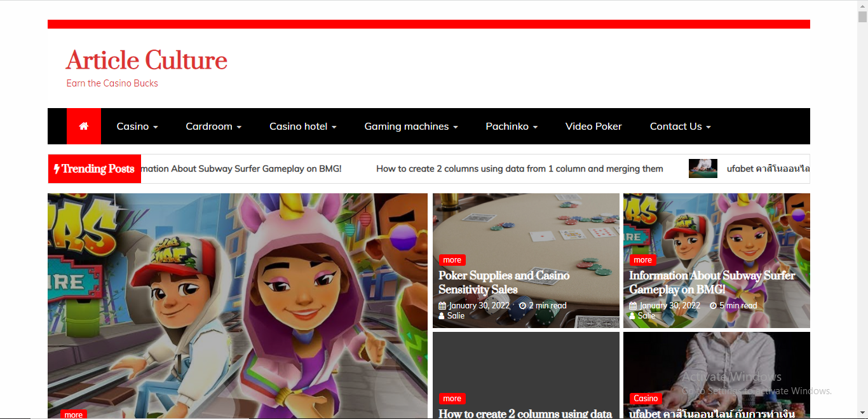The image size is (868, 419).
Task: Open the Casino hotel dropdown caret
Action: tap(334, 127)
